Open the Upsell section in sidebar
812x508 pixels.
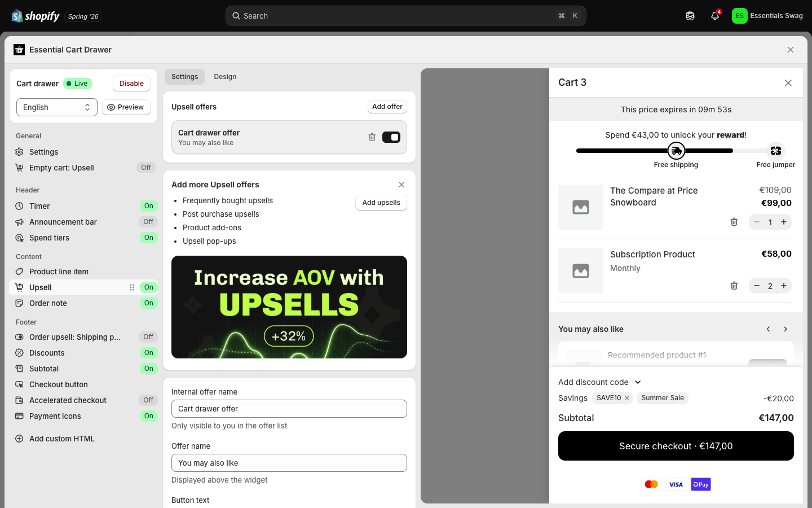click(83, 287)
